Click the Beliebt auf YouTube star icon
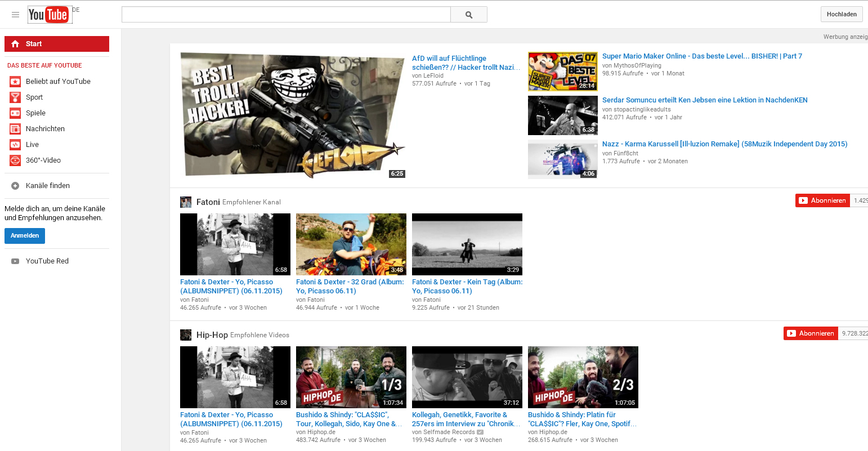 (15, 82)
